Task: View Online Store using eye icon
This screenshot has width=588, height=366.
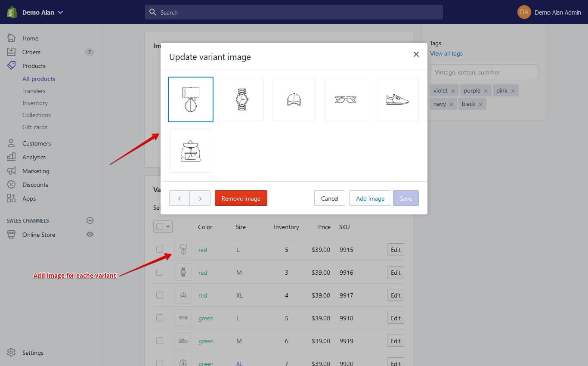Action: [90, 235]
